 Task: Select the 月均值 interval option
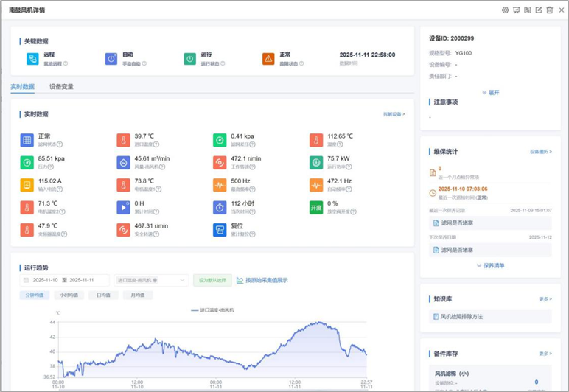pyautogui.click(x=137, y=295)
